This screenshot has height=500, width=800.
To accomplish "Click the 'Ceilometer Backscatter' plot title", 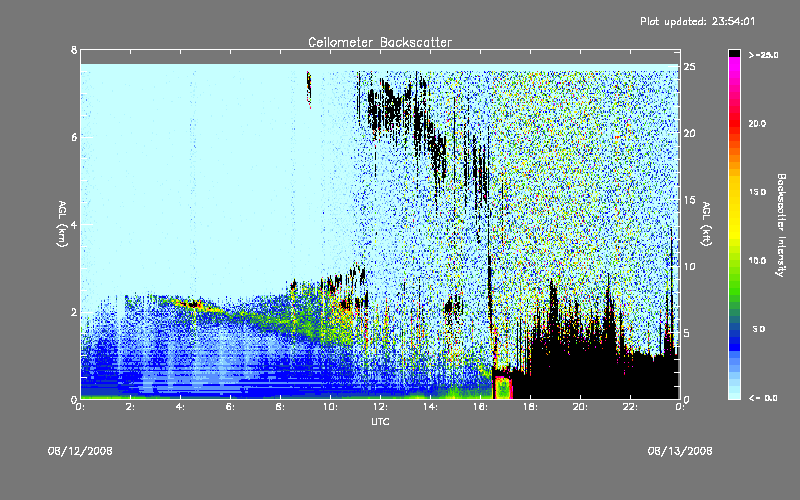I will (380, 42).
